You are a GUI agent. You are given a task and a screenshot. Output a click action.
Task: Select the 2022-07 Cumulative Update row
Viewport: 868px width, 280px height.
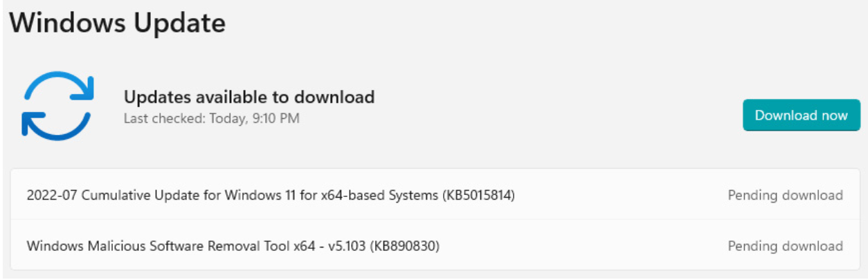pos(435,195)
